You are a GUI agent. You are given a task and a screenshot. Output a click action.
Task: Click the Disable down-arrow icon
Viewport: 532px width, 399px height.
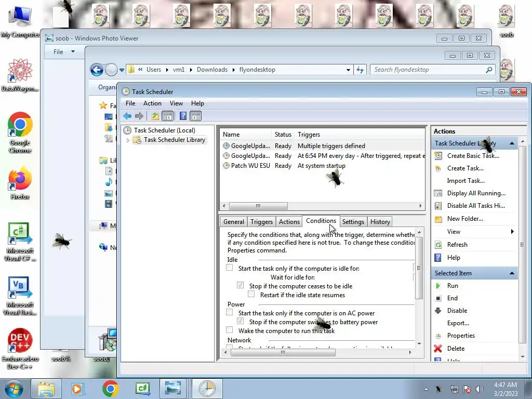click(438, 311)
